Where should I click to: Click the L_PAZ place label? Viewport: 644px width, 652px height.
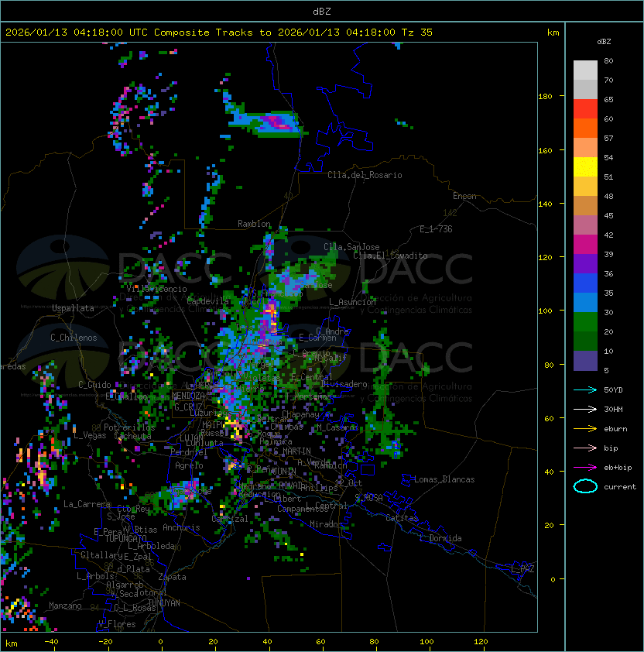(x=522, y=569)
